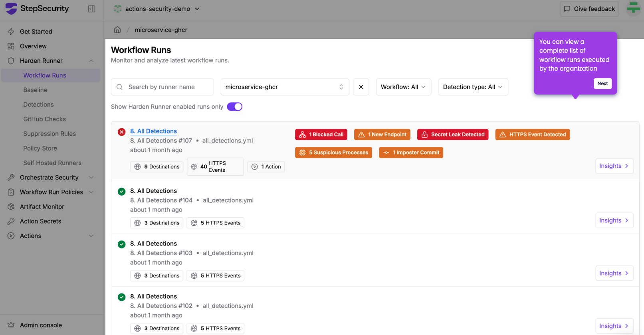Click the success status icon of run #102
Image resolution: width=644 pixels, height=335 pixels.
point(122,297)
